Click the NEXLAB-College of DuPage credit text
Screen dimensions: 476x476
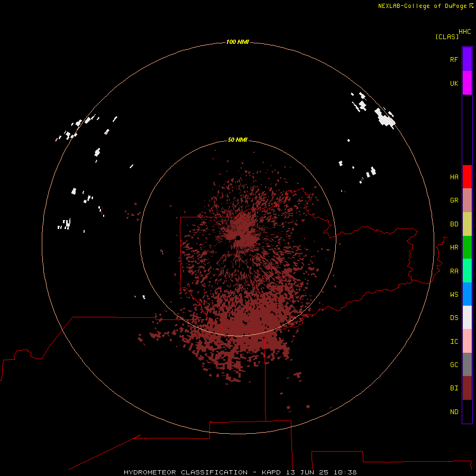pyautogui.click(x=422, y=6)
